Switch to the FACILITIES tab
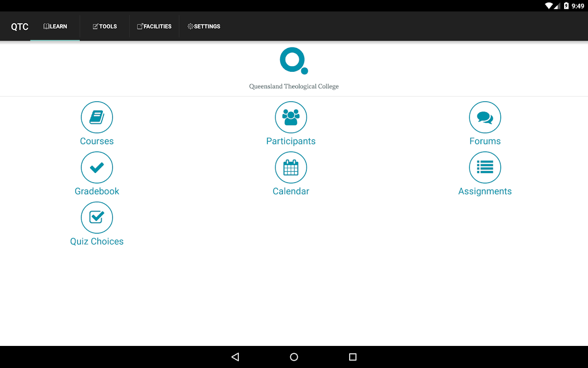This screenshot has height=368, width=588. [x=154, y=26]
